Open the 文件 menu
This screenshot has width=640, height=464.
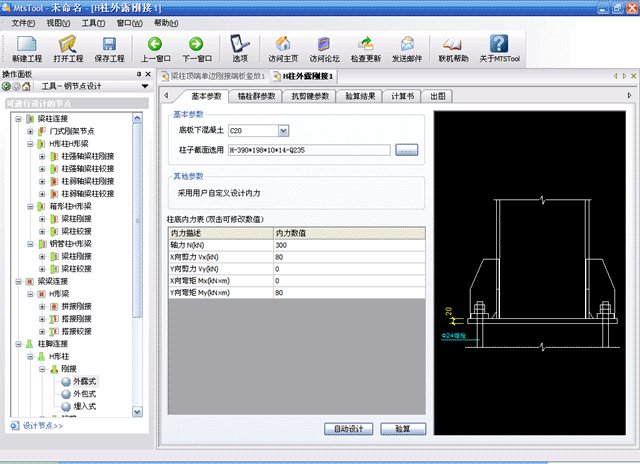click(23, 23)
